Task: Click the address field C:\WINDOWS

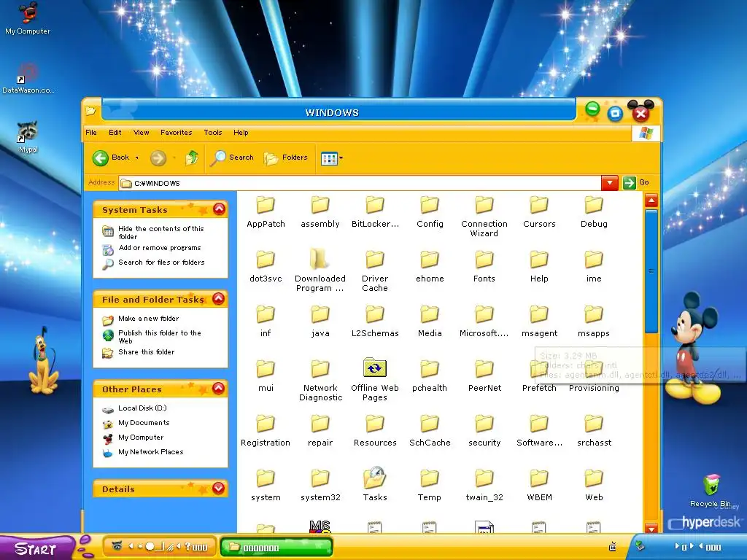Action: (x=360, y=183)
